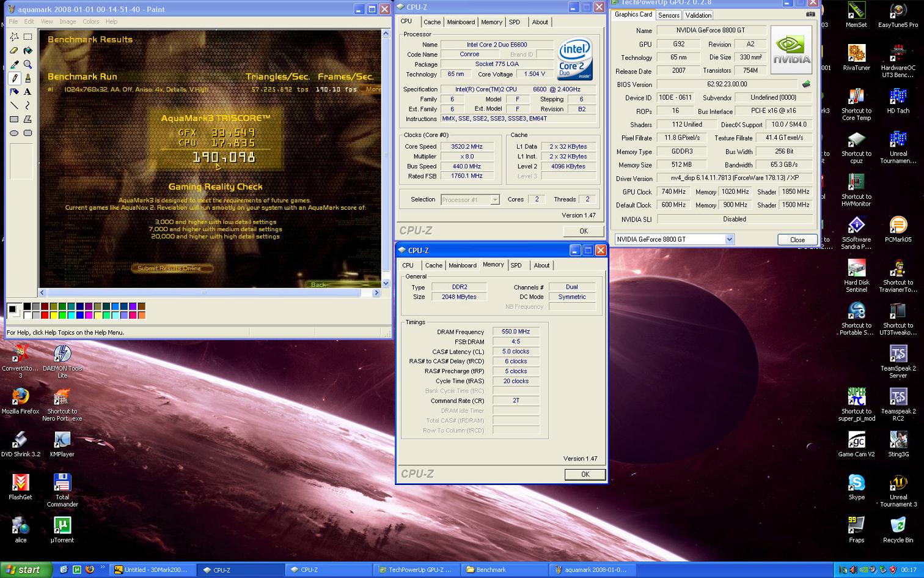The width and height of the screenshot is (924, 578).
Task: Open TechPowerUp GPU-Z taskbar button
Action: (416, 570)
